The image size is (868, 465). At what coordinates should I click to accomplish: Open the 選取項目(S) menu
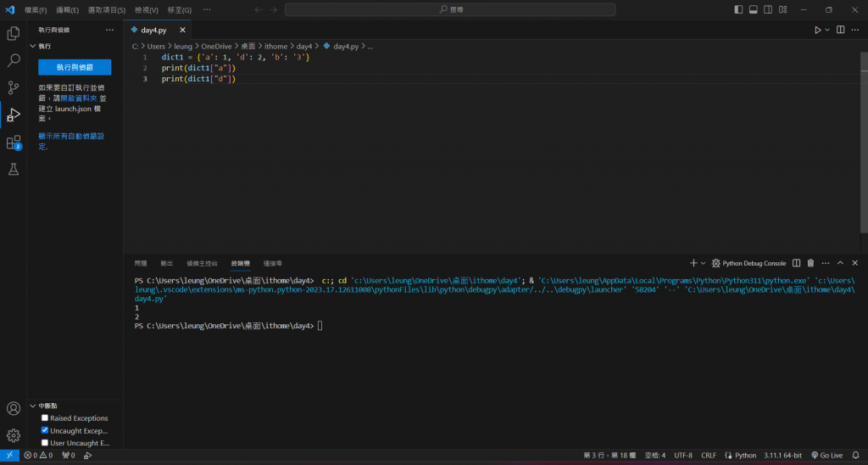(x=107, y=10)
